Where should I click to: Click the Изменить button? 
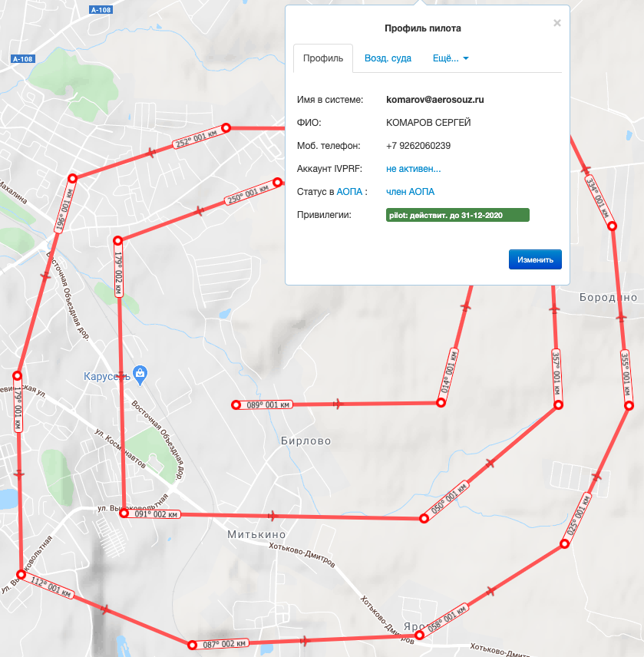pyautogui.click(x=535, y=259)
